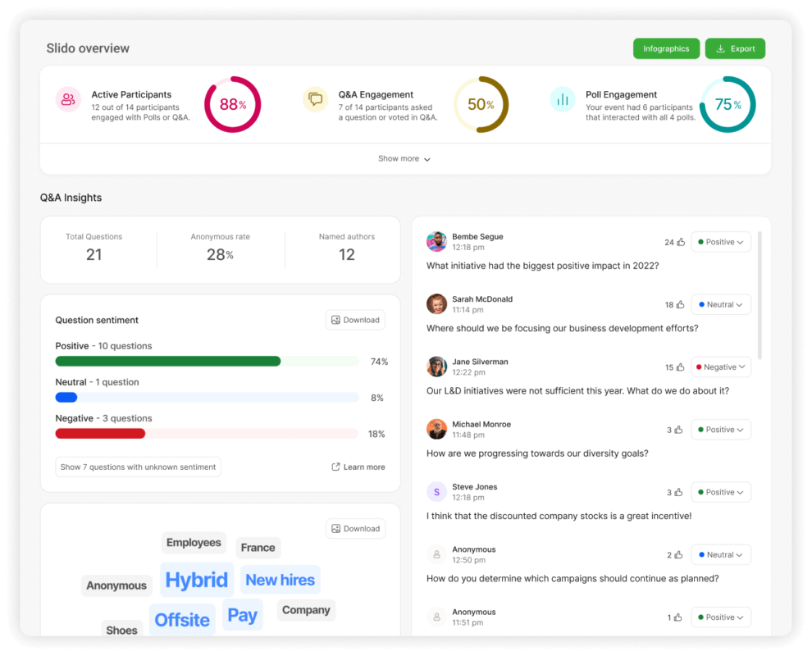This screenshot has width=812, height=656.
Task: Click the anonymous avatar icon on the 12:50 pm question
Action: pos(436,553)
